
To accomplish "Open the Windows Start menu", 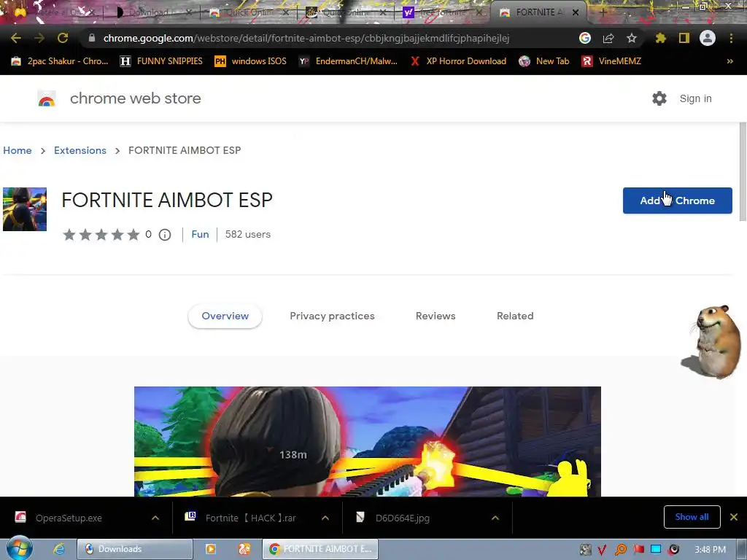I will coord(19,549).
